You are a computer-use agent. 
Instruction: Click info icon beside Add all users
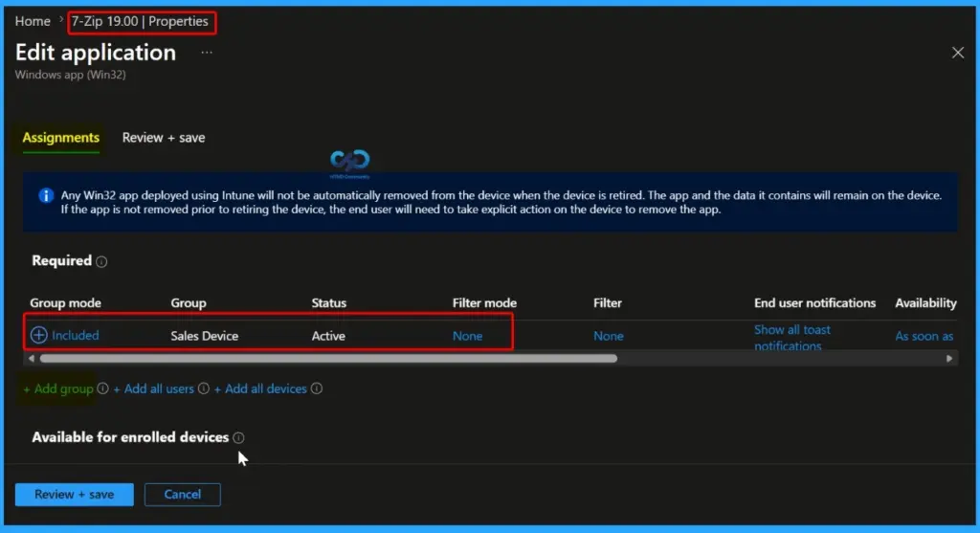[204, 389]
